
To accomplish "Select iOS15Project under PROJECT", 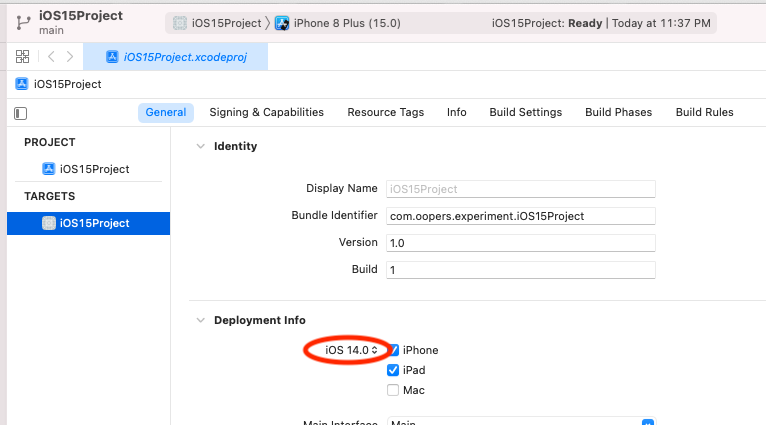I will coord(94,169).
